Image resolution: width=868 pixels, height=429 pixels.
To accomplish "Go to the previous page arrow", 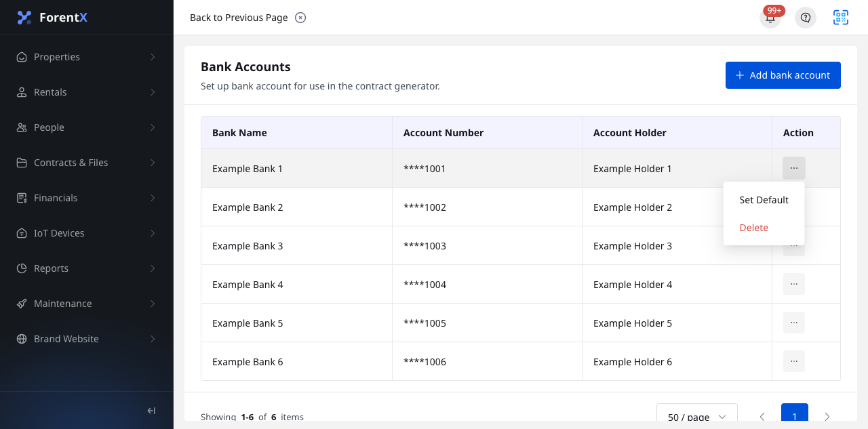I will point(762,416).
